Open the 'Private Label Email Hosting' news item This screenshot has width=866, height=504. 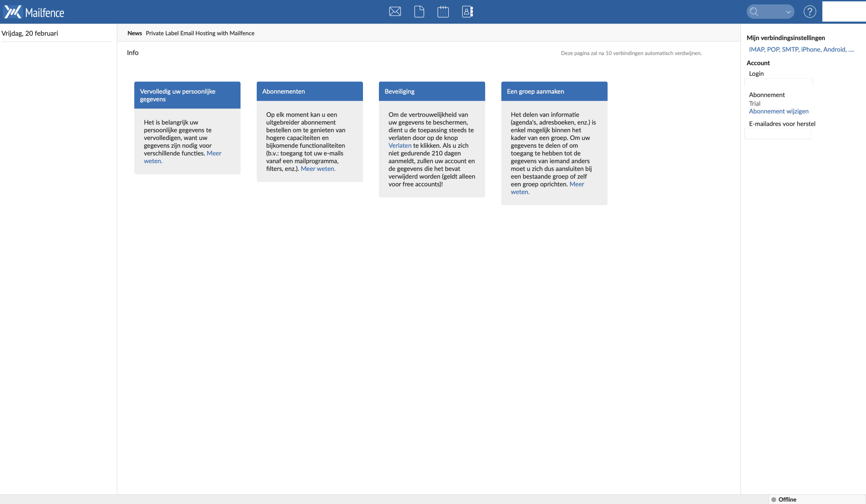click(x=200, y=33)
